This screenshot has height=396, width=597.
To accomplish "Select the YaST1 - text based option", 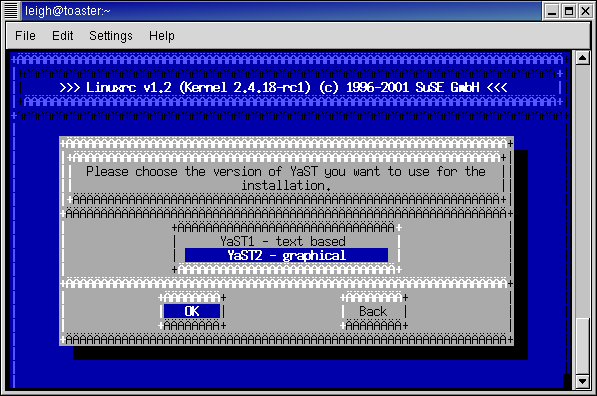I will point(283,241).
